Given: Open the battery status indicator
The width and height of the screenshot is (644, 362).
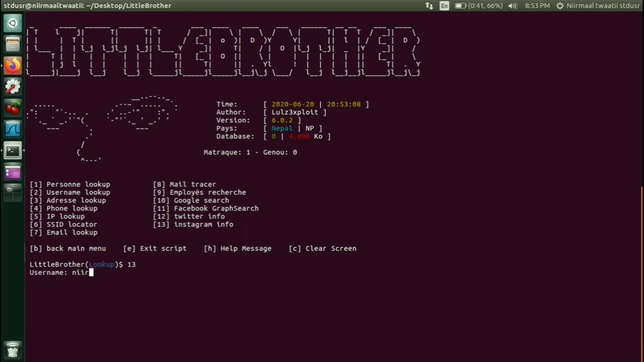Looking at the screenshot, I should tap(479, 6).
